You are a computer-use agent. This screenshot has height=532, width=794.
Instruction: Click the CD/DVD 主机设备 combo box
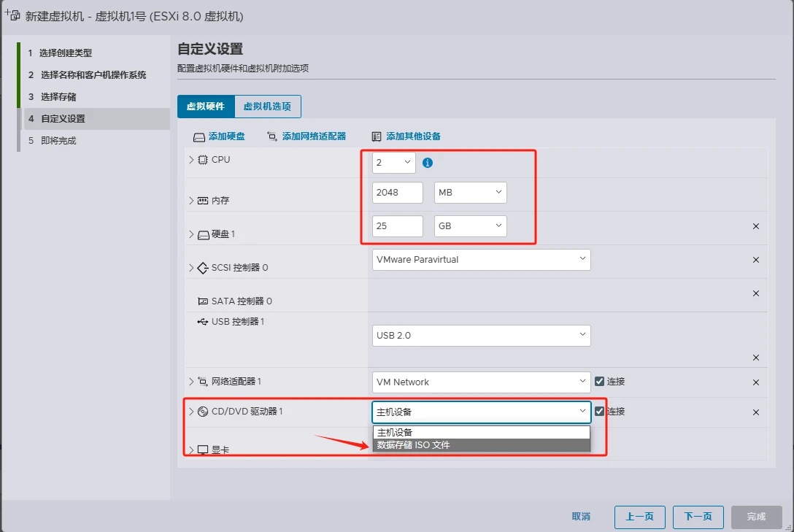[x=481, y=412]
